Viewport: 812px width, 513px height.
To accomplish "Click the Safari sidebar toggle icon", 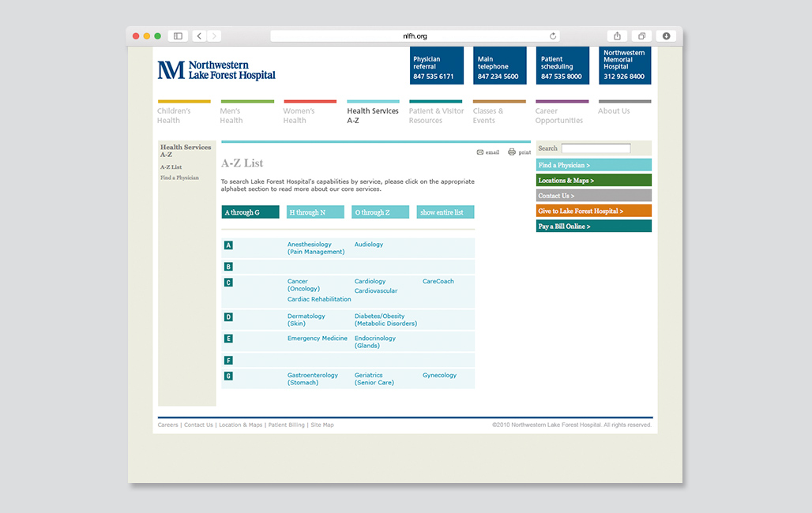I will 178,36.
